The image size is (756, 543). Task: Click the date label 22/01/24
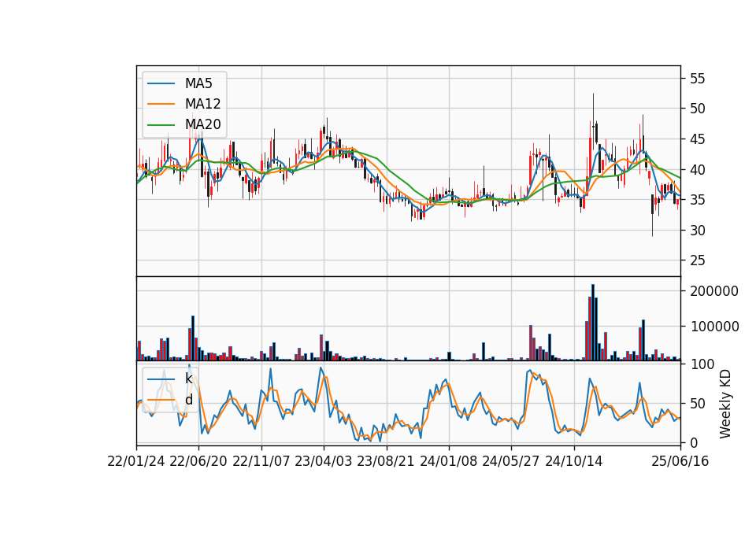tap(136, 461)
